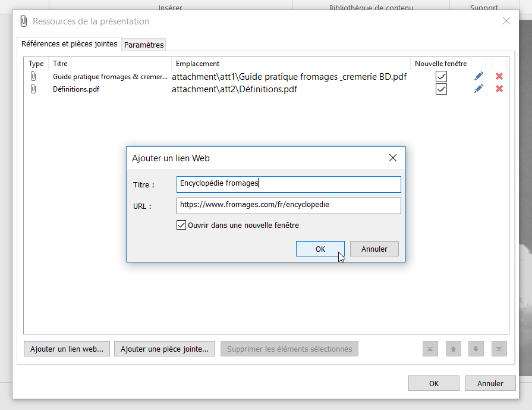This screenshot has height=410, width=532.
Task: Switch to the Paramètres tab
Action: pos(144,45)
